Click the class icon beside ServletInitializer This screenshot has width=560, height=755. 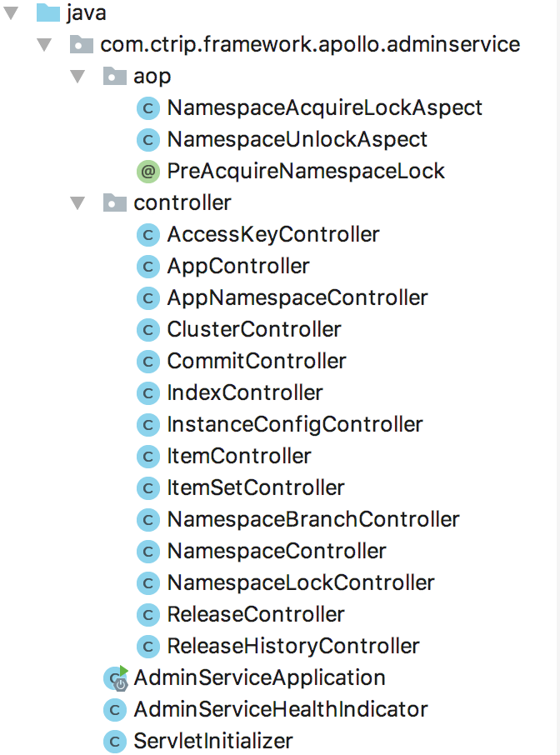tap(114, 741)
